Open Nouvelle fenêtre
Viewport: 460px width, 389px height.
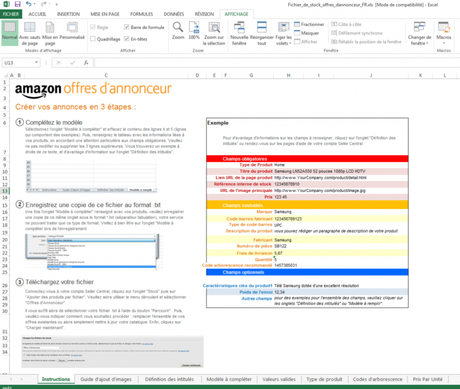239,33
